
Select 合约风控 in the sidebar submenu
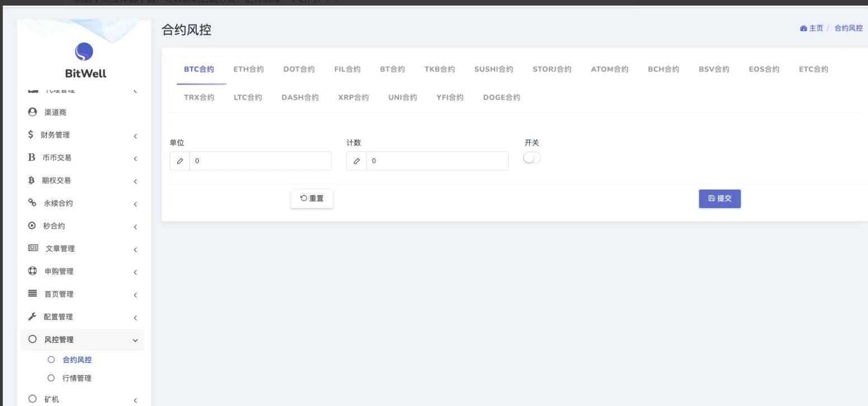pos(77,360)
